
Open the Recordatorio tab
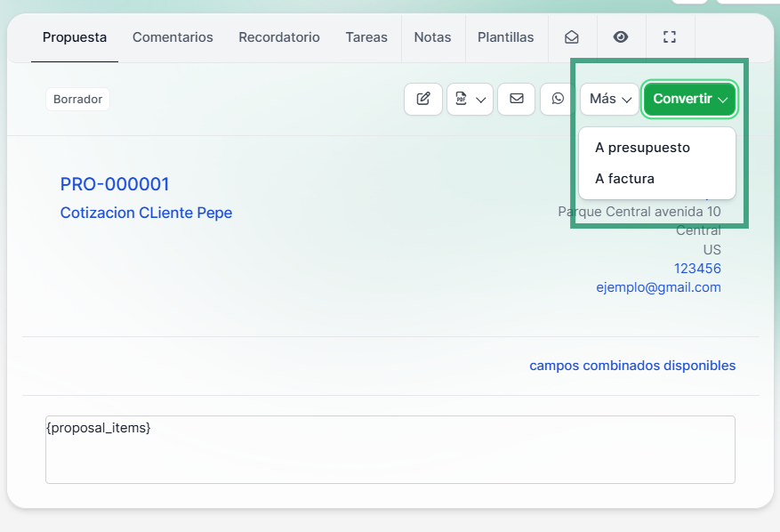[279, 37]
